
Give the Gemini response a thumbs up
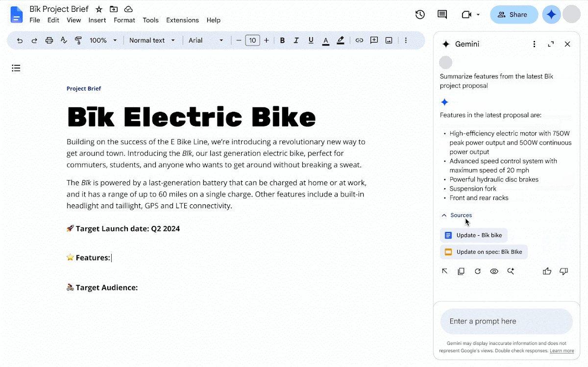point(547,271)
